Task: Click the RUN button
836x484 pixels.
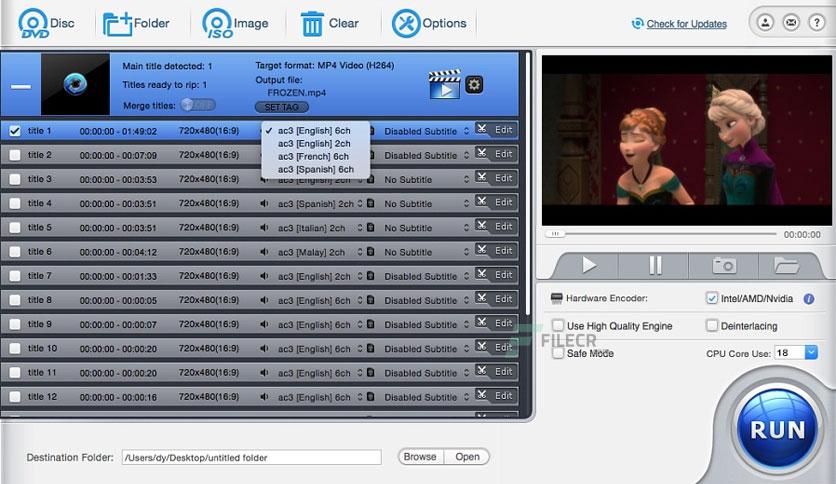Action: coord(777,430)
